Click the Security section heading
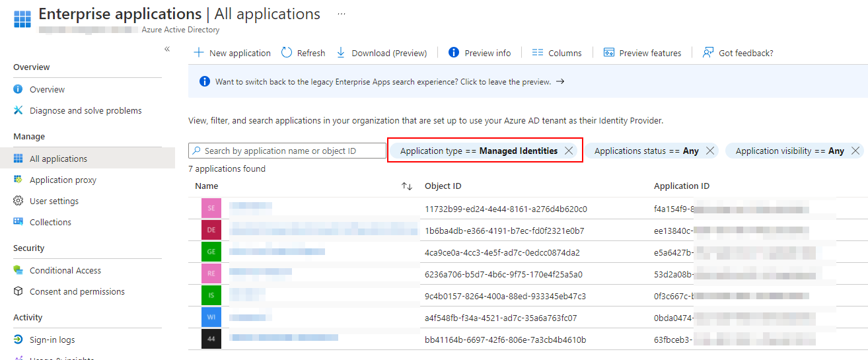This screenshot has height=360, width=868. (x=29, y=248)
